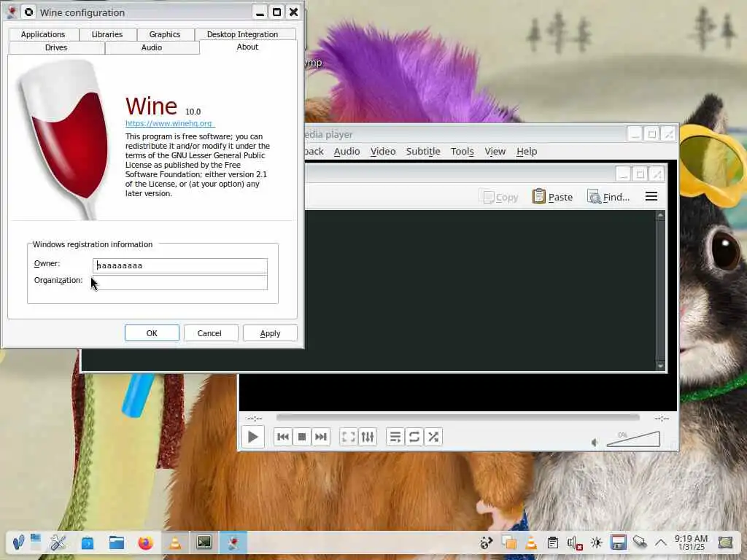
Task: Click the terminal scrollbar up arrow
Action: [x=660, y=216]
